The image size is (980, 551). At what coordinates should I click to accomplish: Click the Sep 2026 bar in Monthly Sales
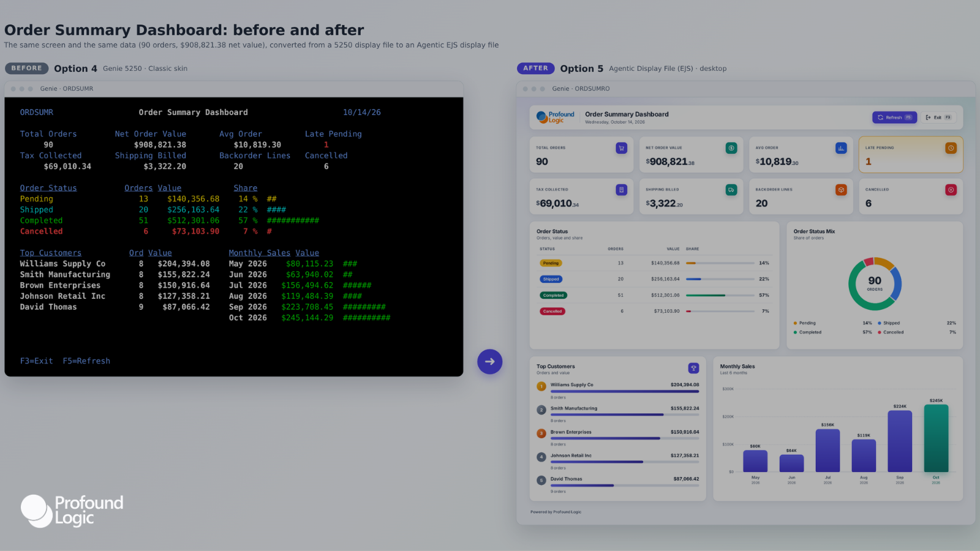coord(900,441)
